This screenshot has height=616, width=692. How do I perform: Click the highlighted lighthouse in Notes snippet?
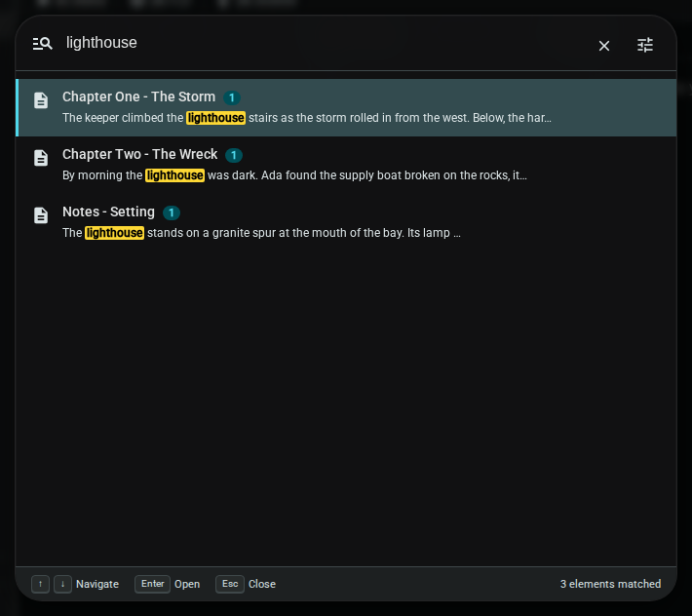(x=114, y=233)
